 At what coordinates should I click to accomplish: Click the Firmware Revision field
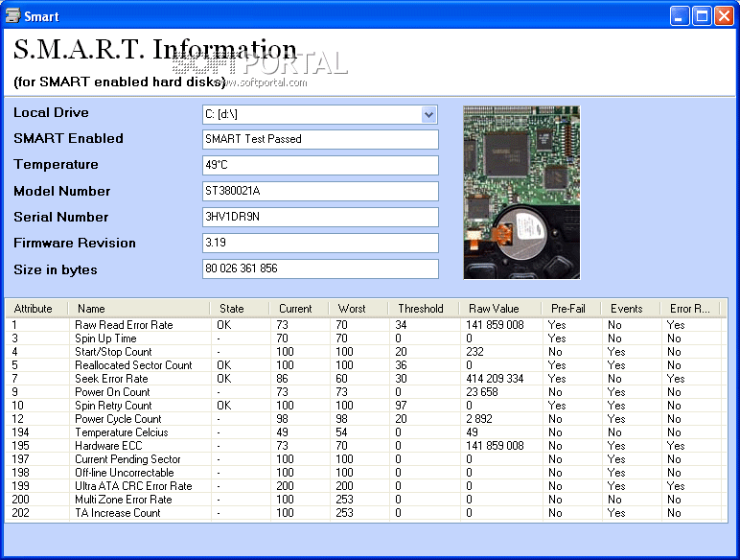(x=320, y=243)
